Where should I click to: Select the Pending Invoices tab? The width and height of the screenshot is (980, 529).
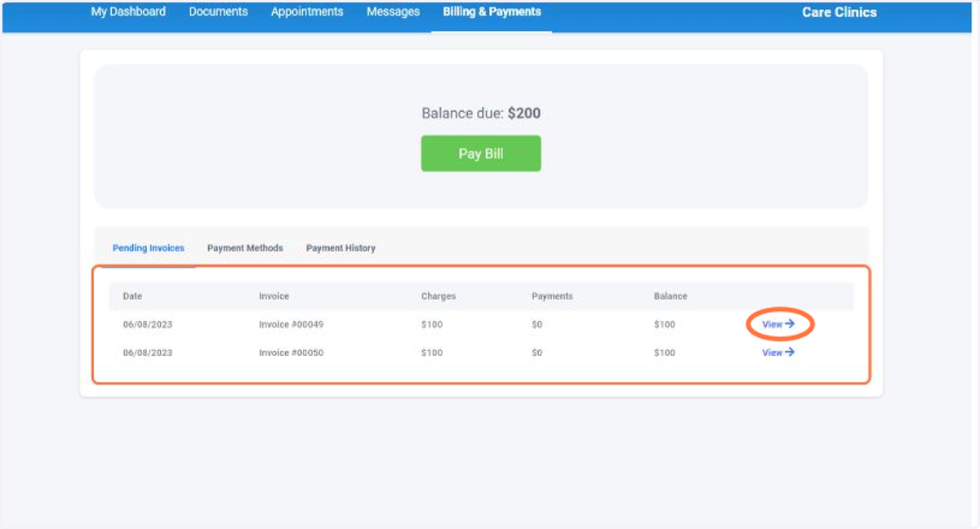(x=149, y=248)
